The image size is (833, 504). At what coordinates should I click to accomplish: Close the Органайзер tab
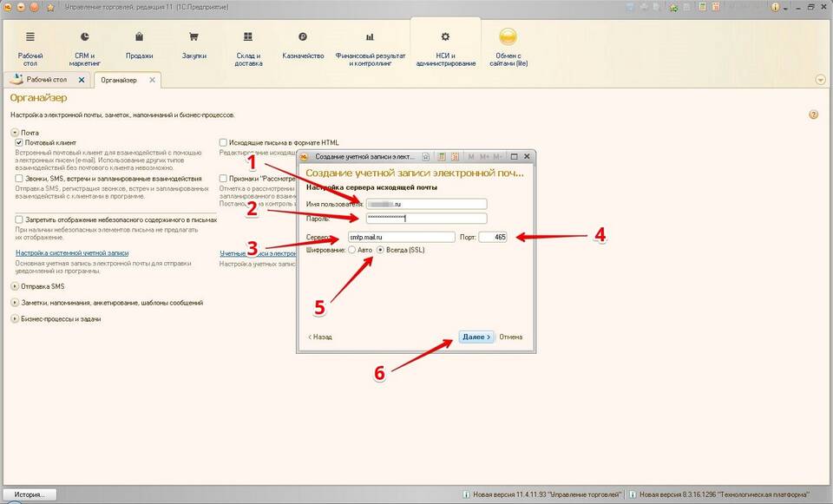tap(153, 80)
